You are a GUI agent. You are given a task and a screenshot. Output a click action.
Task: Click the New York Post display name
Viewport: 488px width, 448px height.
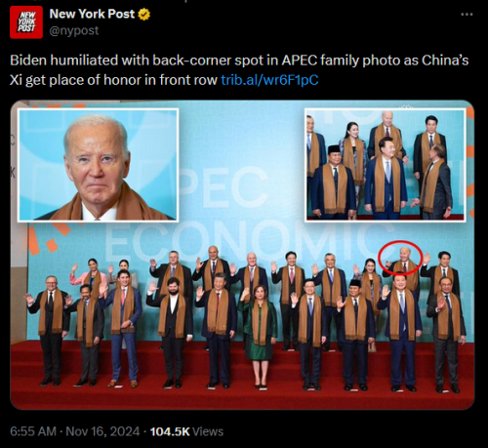click(92, 14)
